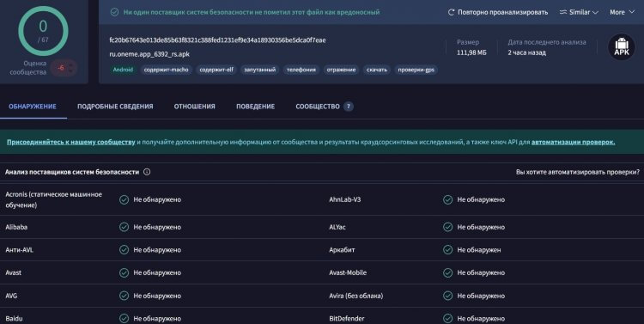This screenshot has height=324, width=644.
Task: Click the содержит-macho tag
Action: [x=167, y=70]
